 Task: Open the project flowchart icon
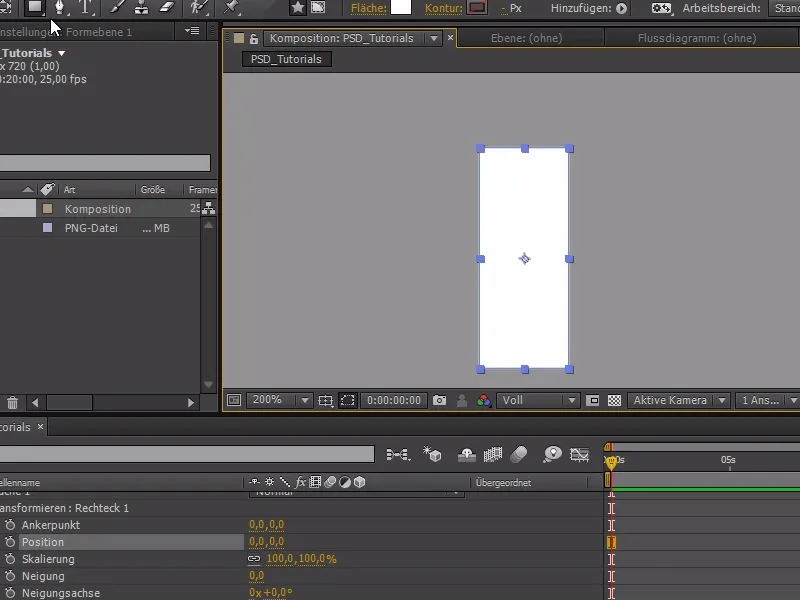pyautogui.click(x=209, y=208)
